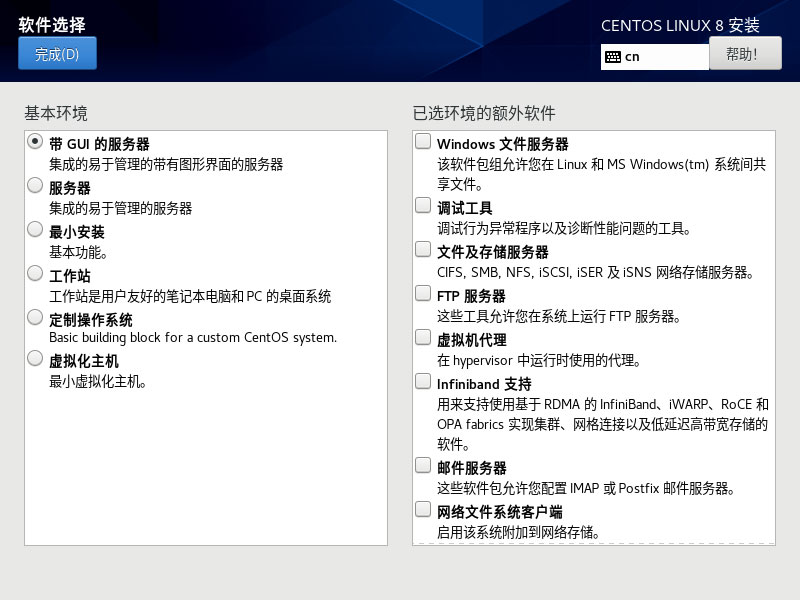
Task: Click the 软件选择 page title
Action: tap(52, 24)
